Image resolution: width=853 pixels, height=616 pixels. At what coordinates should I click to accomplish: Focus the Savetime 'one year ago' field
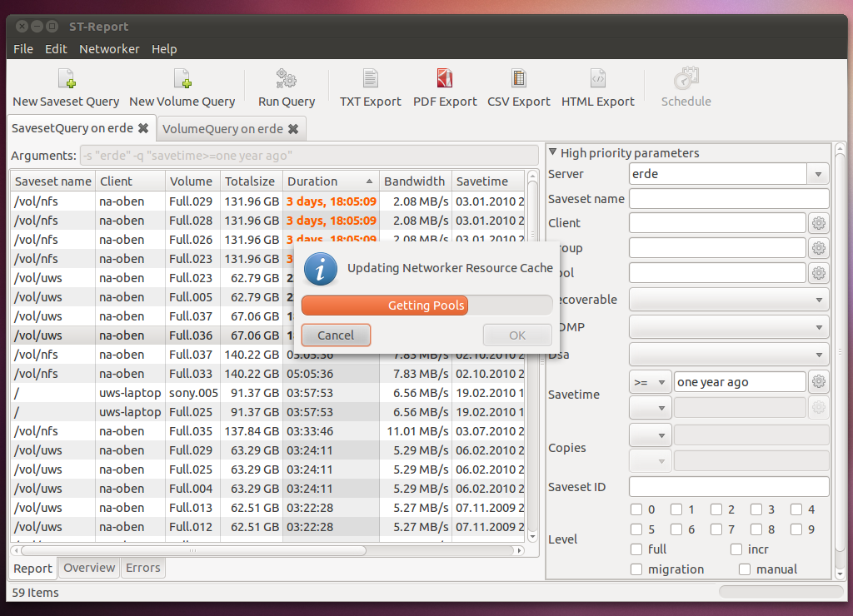pos(740,381)
